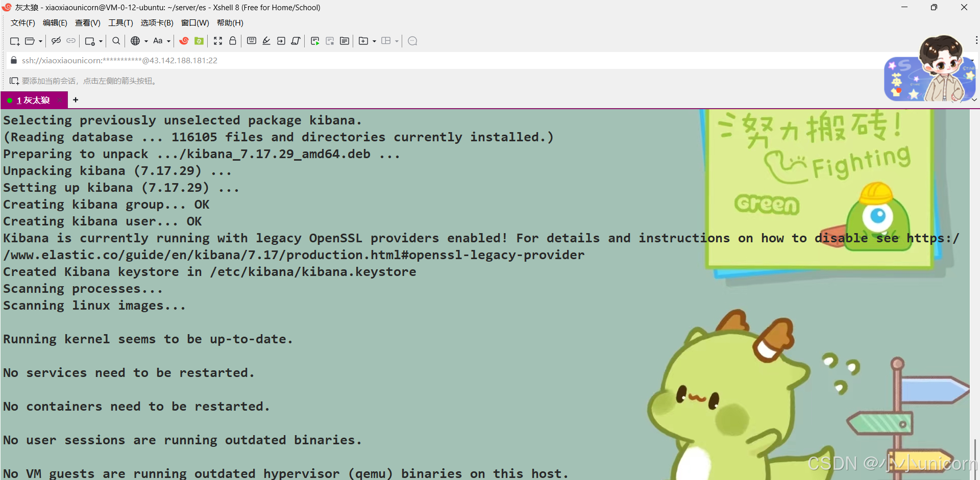Viewport: 980px width, 480px height.
Task: Click the Encoding globe icon
Action: click(x=135, y=41)
